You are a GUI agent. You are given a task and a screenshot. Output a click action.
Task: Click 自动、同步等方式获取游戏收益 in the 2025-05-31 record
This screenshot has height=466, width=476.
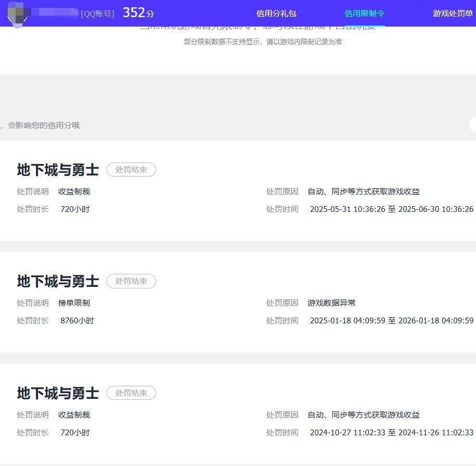364,192
